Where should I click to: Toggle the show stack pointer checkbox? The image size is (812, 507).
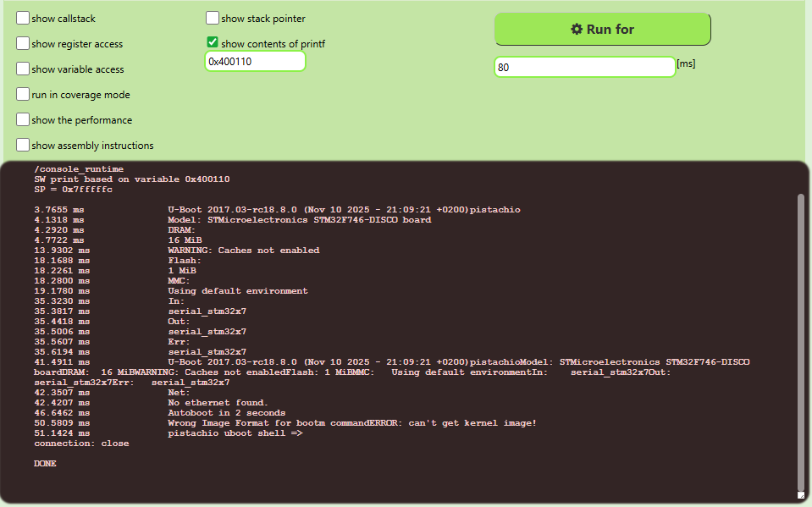coord(213,19)
